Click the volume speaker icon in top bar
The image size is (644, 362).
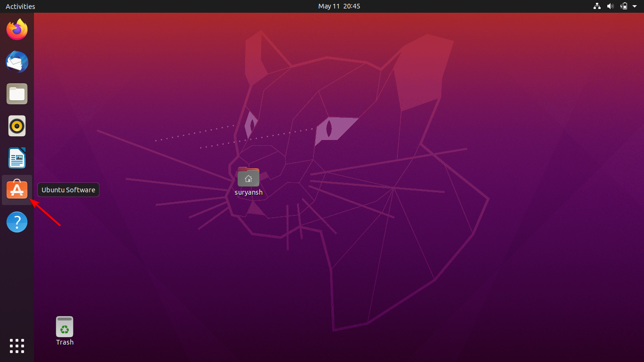coord(611,6)
